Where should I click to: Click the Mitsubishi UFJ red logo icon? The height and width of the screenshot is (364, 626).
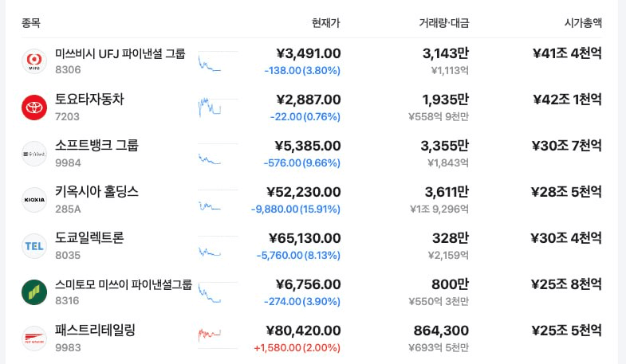click(34, 61)
